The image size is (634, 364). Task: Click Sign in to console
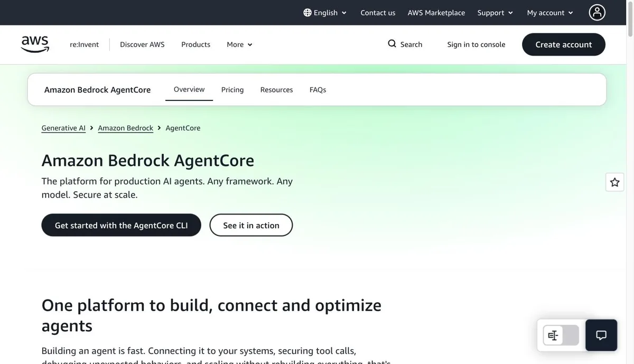tap(476, 44)
